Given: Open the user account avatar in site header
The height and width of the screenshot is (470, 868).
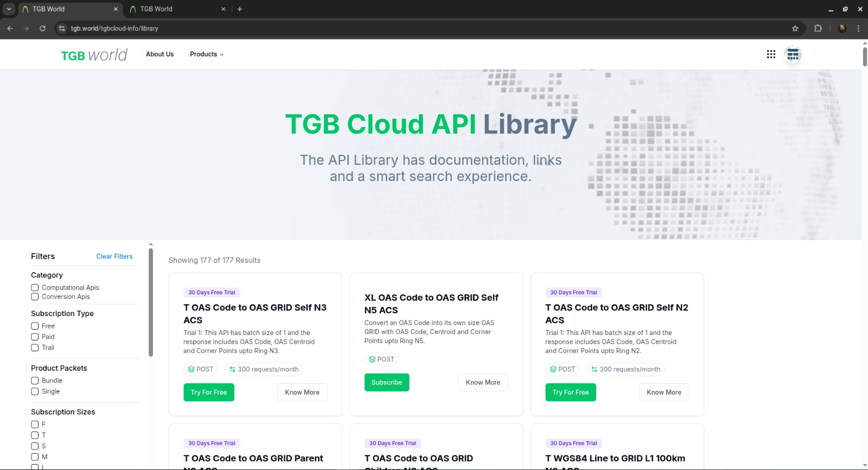Looking at the screenshot, I should (793, 54).
